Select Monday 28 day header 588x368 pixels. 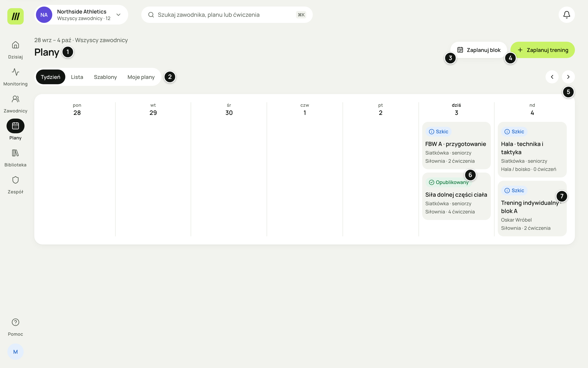[77, 109]
